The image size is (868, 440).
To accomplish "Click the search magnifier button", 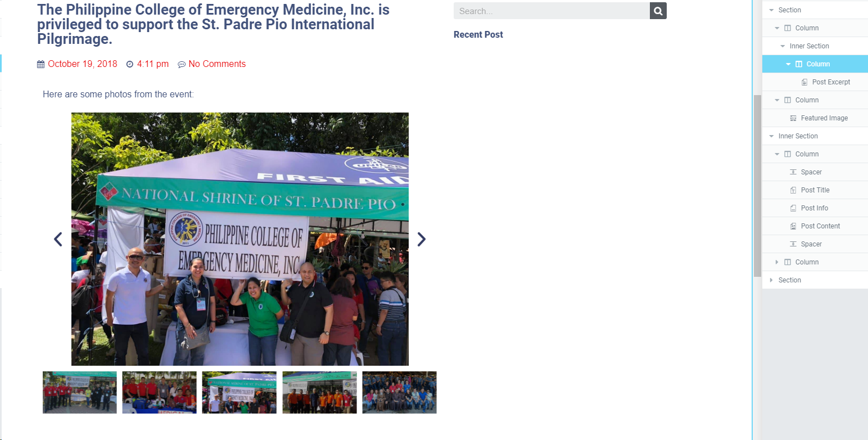I will click(x=658, y=11).
